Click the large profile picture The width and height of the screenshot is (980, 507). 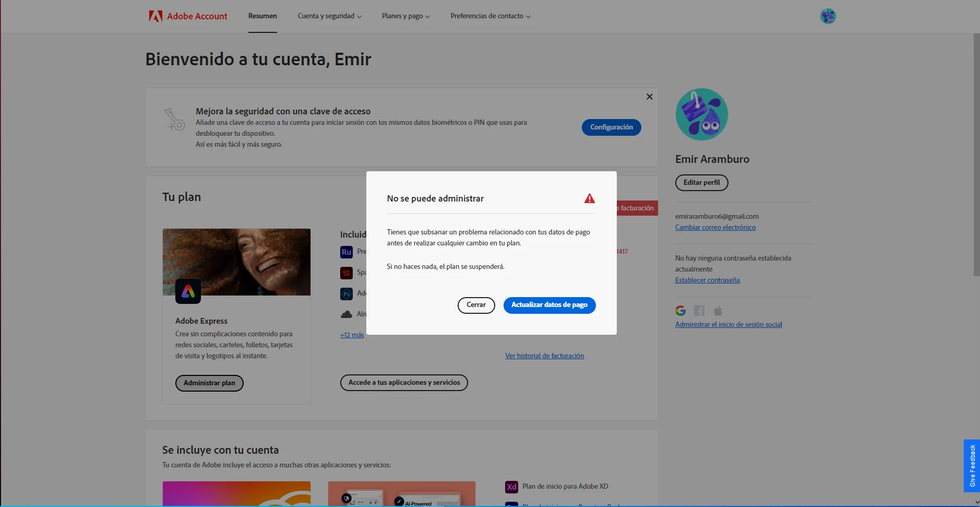pyautogui.click(x=701, y=114)
